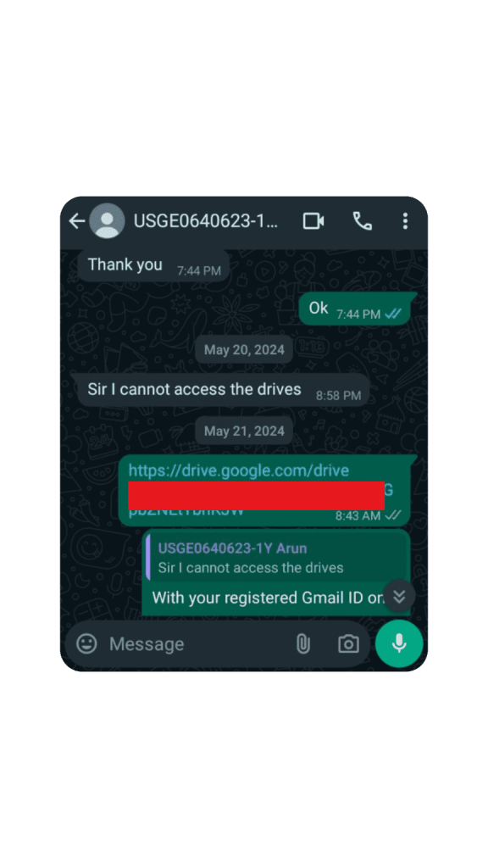Open the emoji picker in message bar
The image size is (488, 868).
[x=86, y=644]
